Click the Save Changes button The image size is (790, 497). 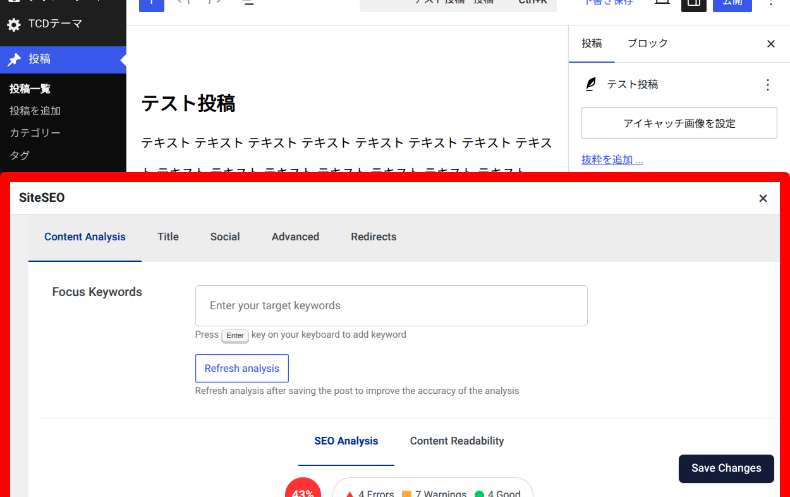[726, 468]
